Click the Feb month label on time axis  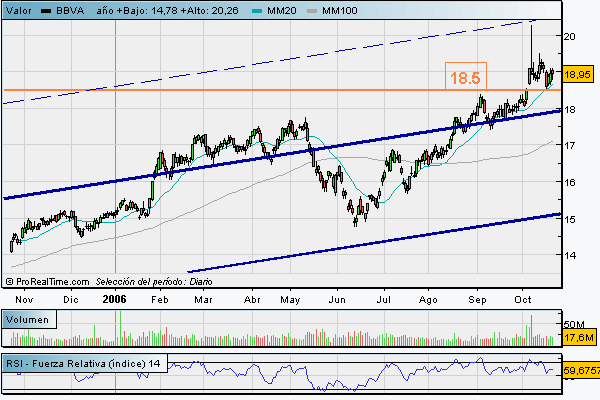[160, 300]
